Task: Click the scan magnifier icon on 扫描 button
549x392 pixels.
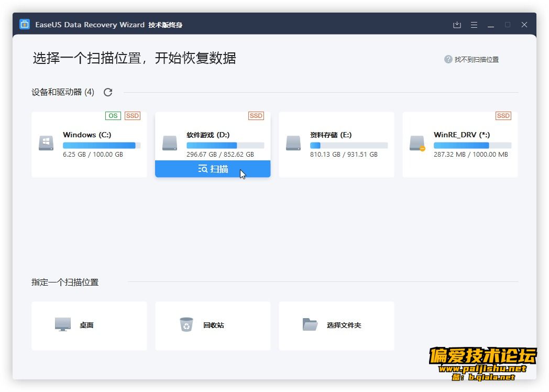Action: coord(203,169)
